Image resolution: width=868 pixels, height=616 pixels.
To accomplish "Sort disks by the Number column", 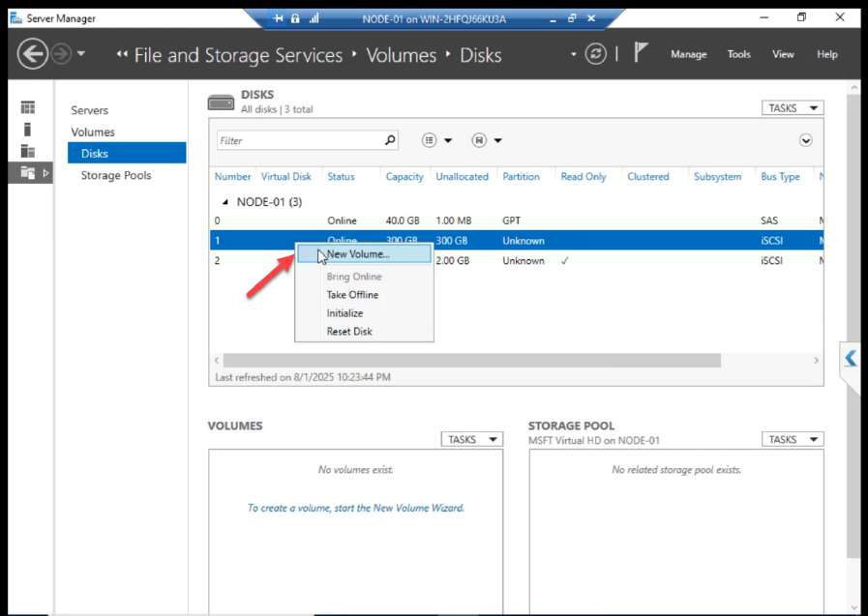I will click(232, 176).
